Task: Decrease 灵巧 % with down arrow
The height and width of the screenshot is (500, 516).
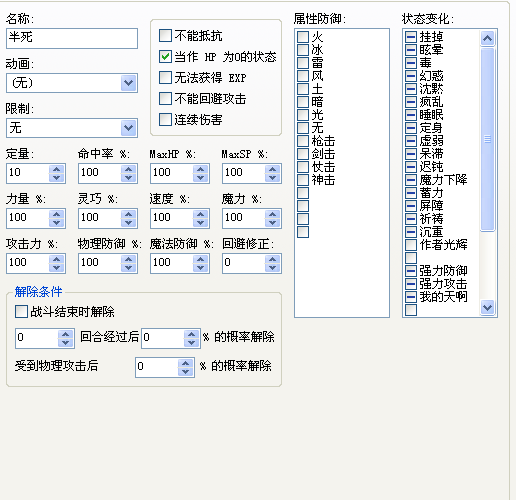Action: point(129,223)
